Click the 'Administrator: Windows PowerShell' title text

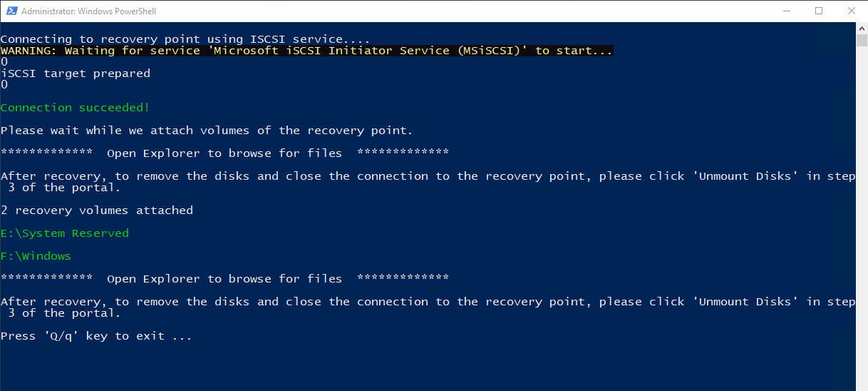tap(89, 11)
